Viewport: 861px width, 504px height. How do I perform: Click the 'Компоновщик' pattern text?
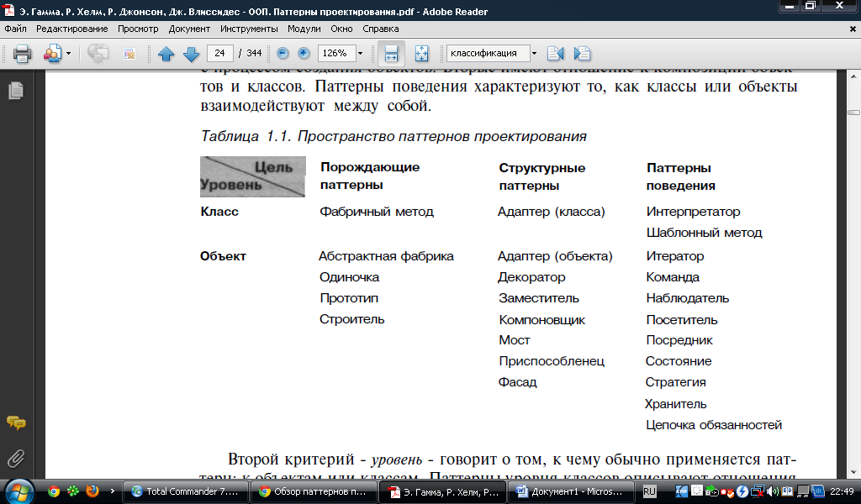coord(542,320)
